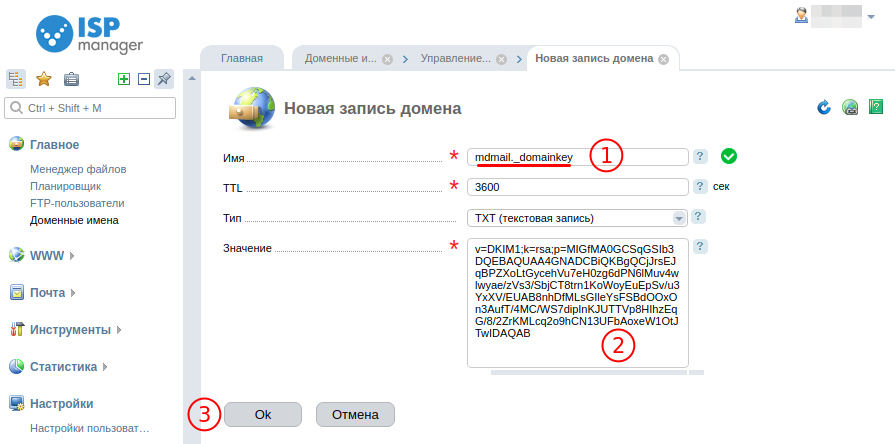The image size is (895, 444).
Task: Click the TTL input field
Action: [577, 186]
